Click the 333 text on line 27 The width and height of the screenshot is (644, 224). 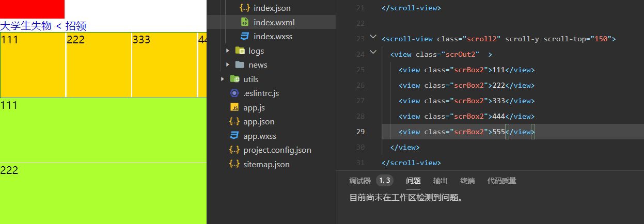(x=498, y=101)
